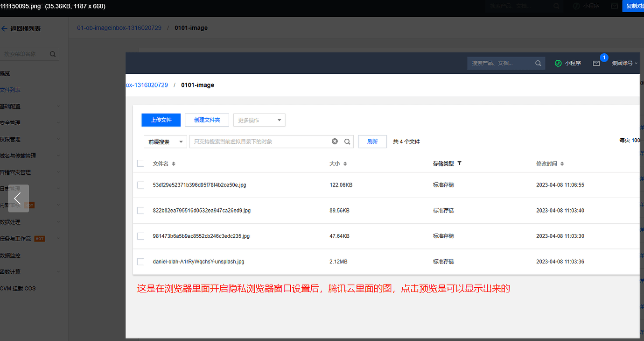The image size is (644, 341).
Task: Select the checkbox for daniel-olah-A1rRyWqchsY-unsplash.jpg
Action: (x=141, y=262)
